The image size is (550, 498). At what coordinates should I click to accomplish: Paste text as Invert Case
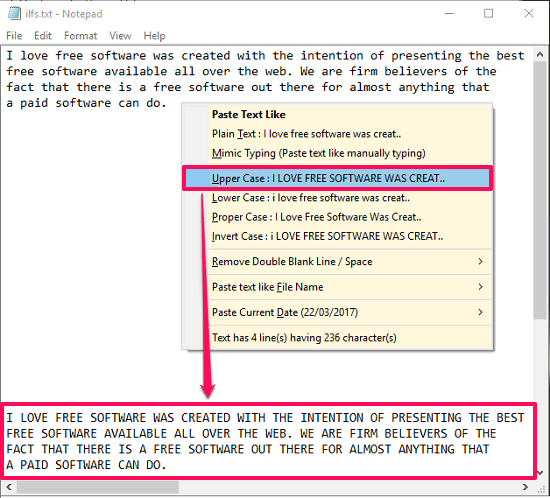[350, 236]
